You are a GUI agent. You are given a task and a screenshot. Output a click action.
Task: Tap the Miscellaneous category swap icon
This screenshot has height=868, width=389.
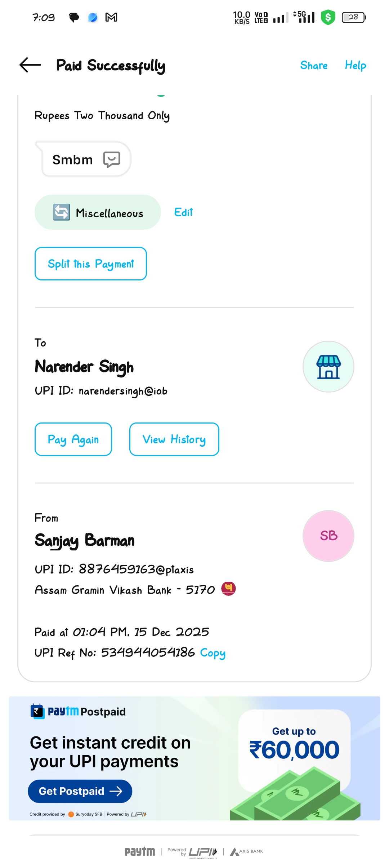coord(62,212)
